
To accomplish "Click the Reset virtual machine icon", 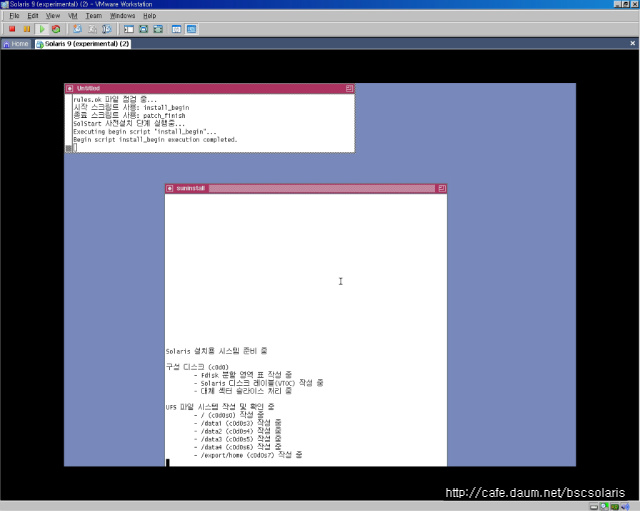I will click(x=56, y=29).
